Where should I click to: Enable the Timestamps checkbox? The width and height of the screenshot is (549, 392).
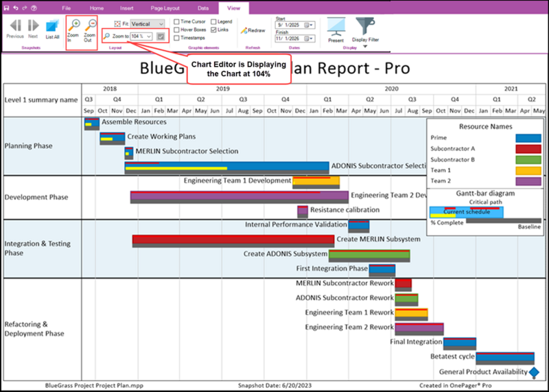coord(177,38)
